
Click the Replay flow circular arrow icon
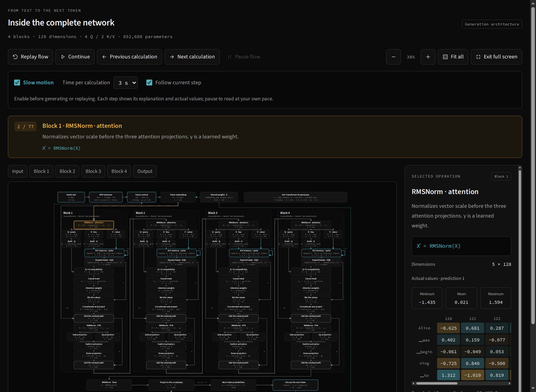point(15,57)
